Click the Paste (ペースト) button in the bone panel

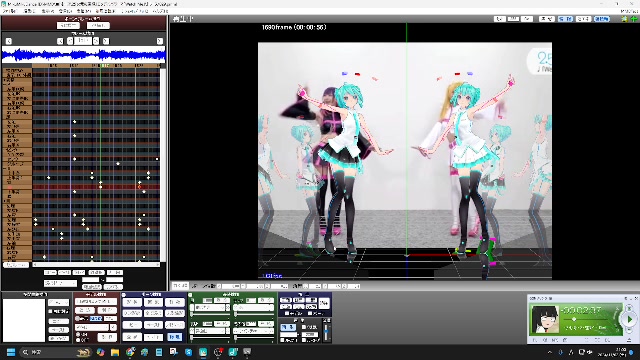[x=153, y=325]
